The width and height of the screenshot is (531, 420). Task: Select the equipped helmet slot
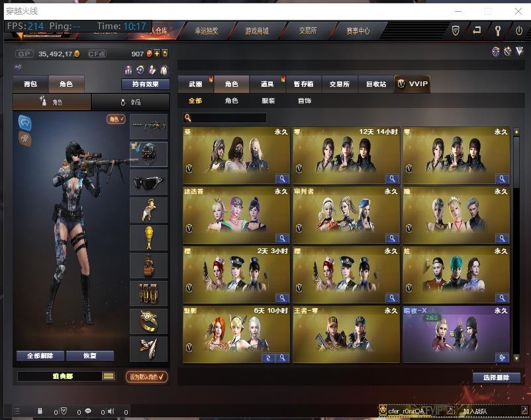(149, 154)
